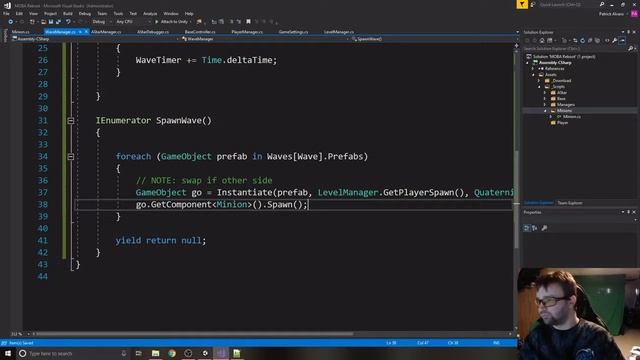
Task: Click the Sync with Active Document icon
Action: 575,40
